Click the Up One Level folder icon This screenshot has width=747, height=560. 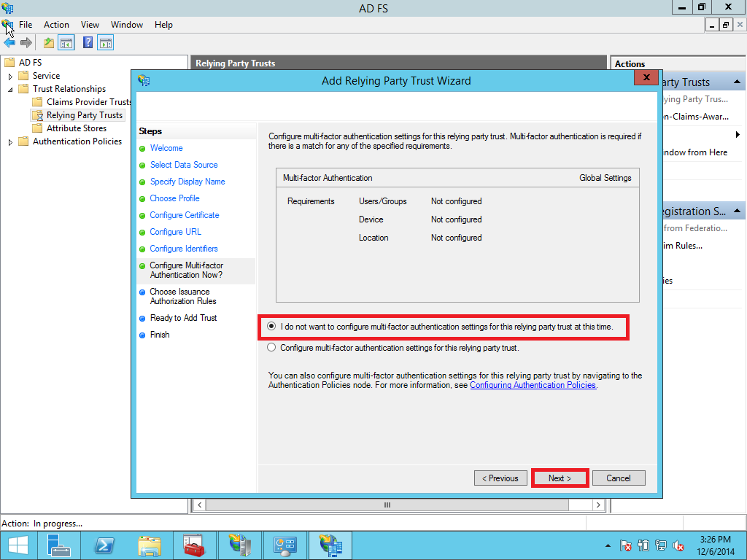coord(49,43)
